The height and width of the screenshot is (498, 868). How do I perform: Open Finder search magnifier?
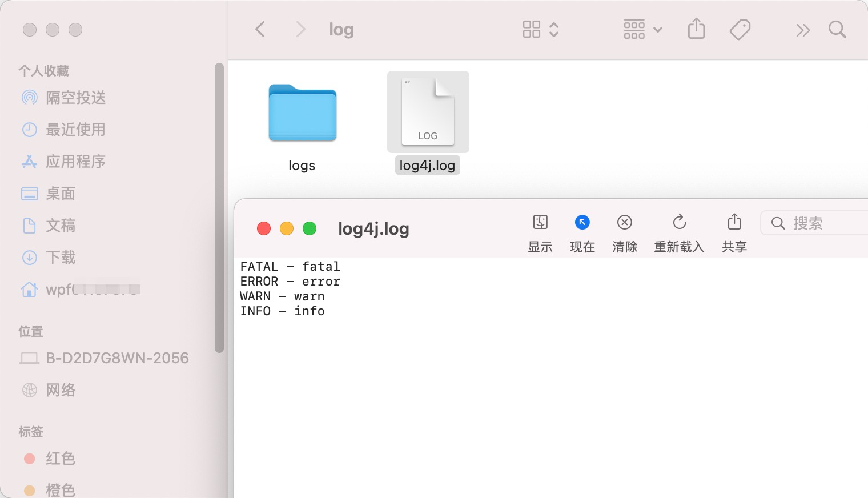(837, 29)
